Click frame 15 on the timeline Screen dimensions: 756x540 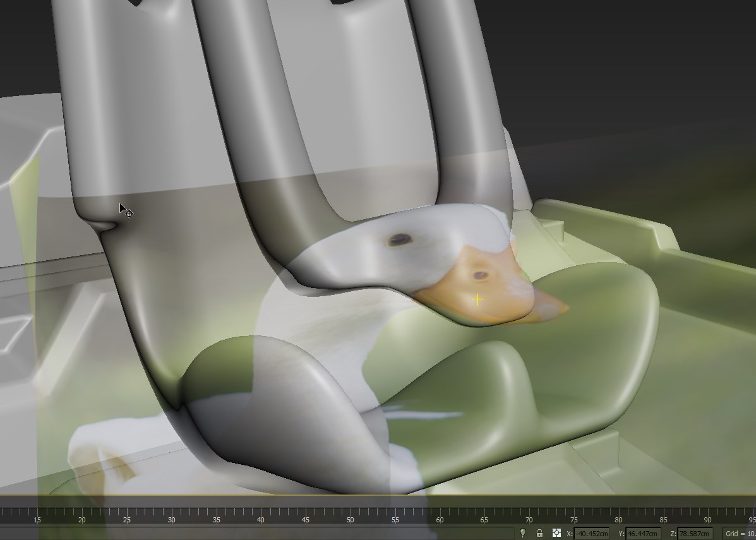coord(37,512)
